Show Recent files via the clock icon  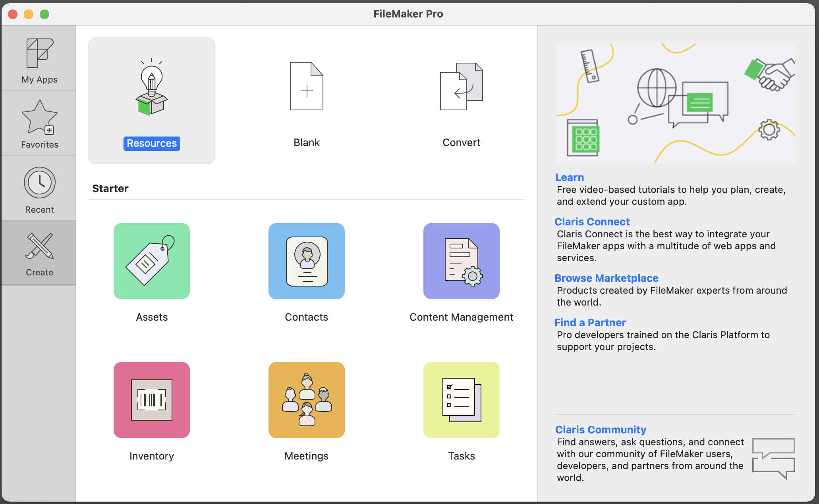pos(40,183)
